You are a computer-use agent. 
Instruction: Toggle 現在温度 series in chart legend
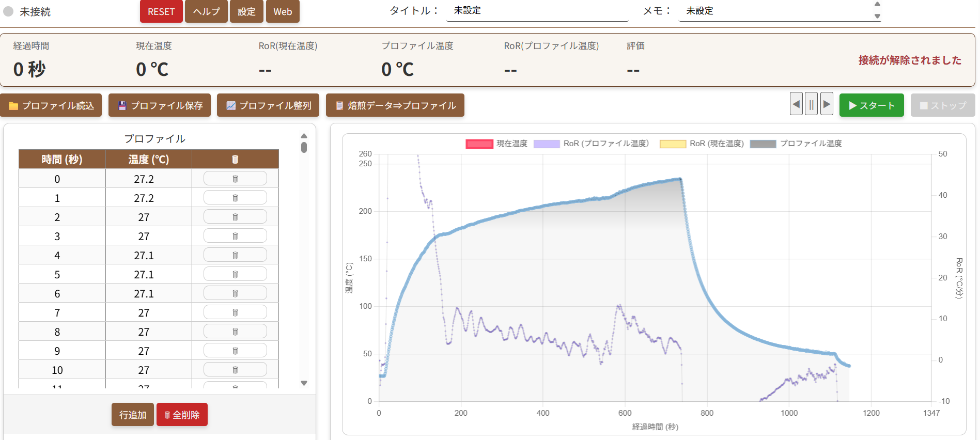[496, 144]
